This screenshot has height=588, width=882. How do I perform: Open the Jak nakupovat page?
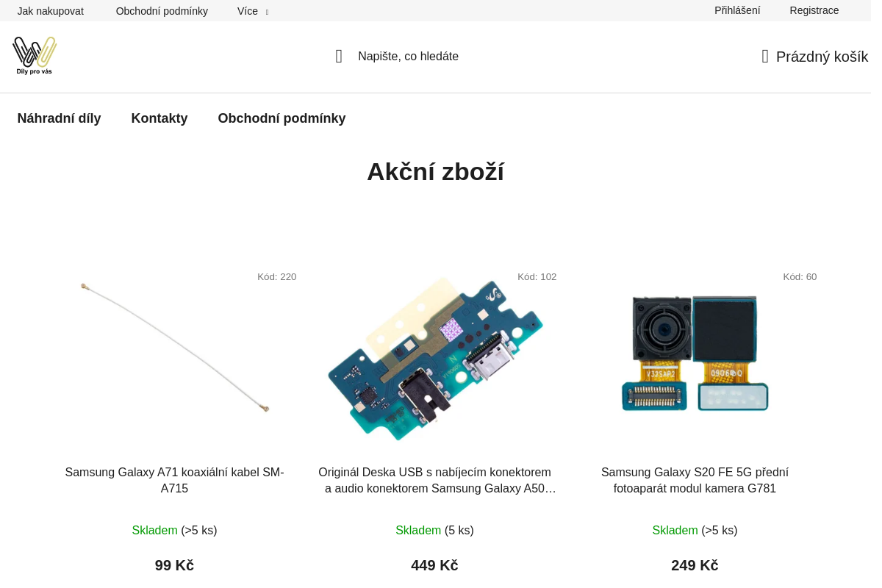51,11
